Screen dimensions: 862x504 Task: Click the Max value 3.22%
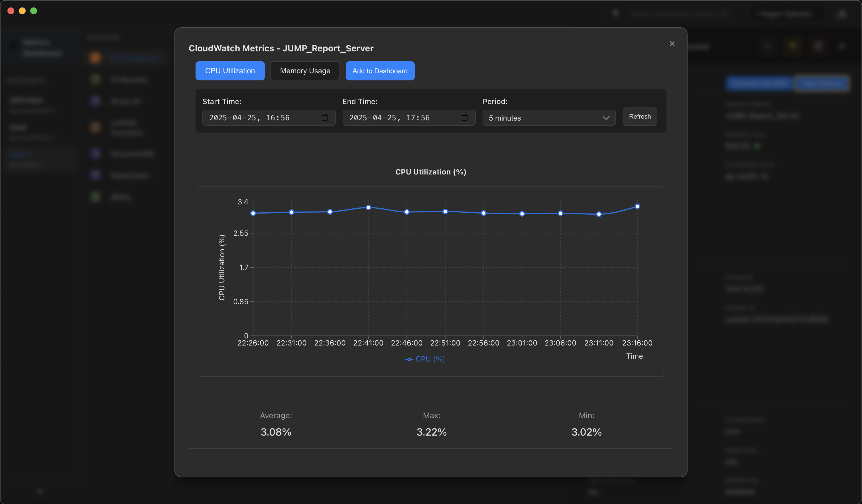[x=432, y=432]
